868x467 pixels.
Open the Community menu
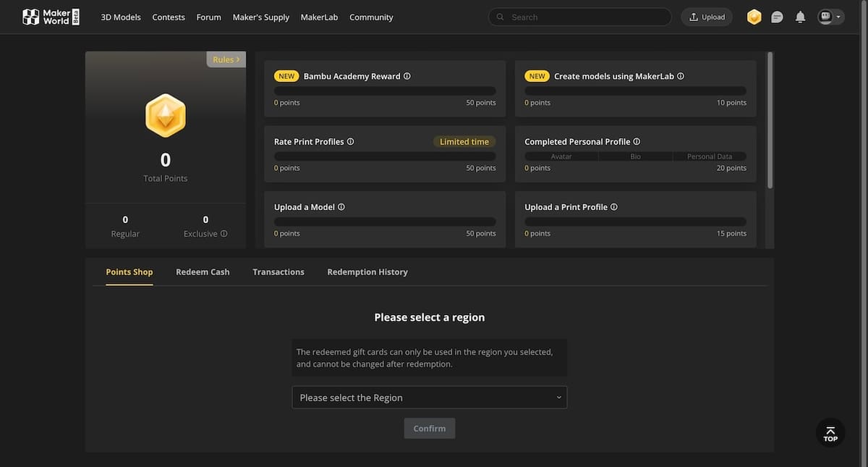(371, 17)
